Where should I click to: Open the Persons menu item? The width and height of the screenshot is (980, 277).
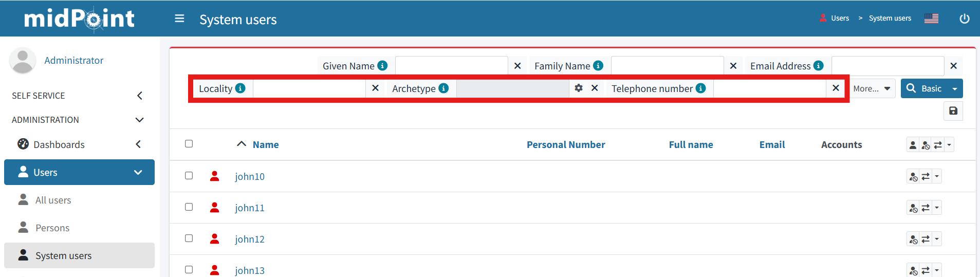(x=52, y=228)
